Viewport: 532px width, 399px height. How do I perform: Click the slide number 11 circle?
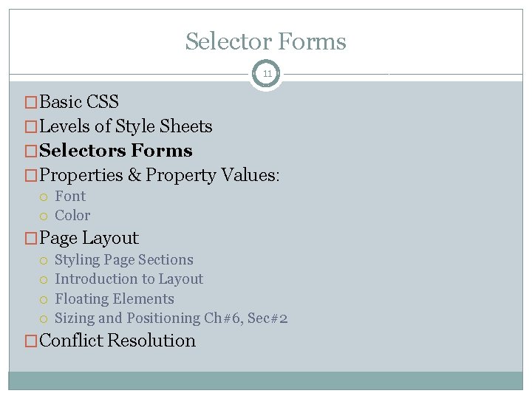click(x=266, y=74)
